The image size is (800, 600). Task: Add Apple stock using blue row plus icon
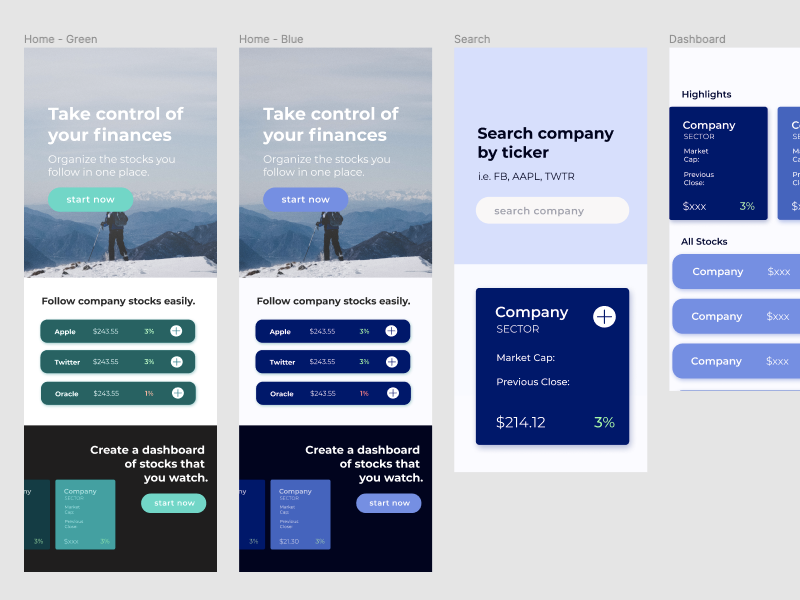click(391, 331)
